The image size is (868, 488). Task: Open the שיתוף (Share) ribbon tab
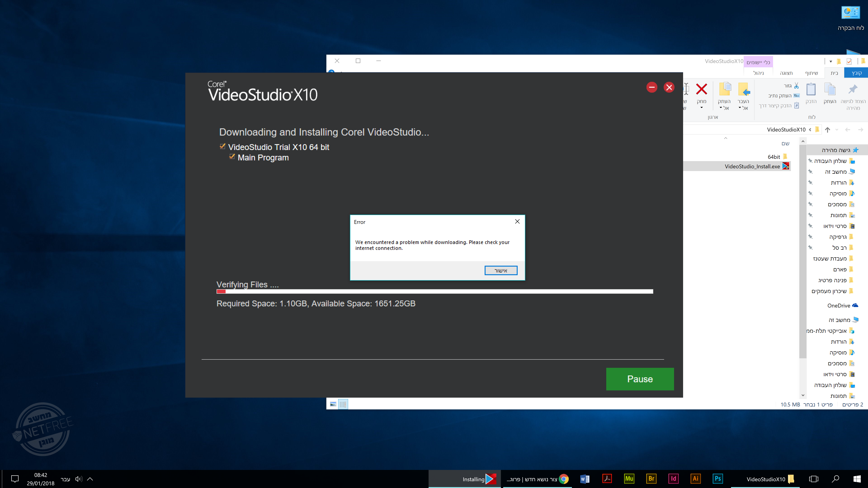811,73
